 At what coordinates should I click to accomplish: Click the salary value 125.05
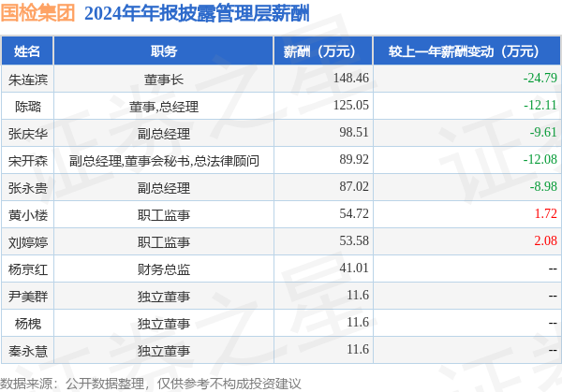point(351,105)
